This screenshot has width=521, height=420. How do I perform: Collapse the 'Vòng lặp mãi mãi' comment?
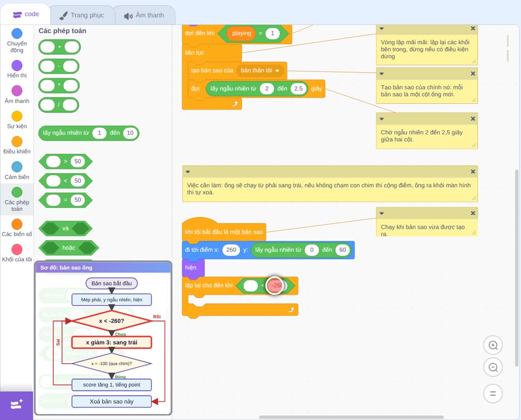(382, 29)
